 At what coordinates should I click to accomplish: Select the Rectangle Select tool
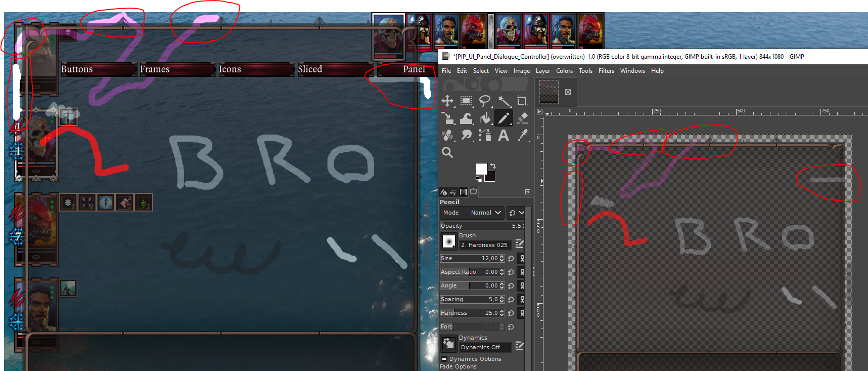[466, 101]
